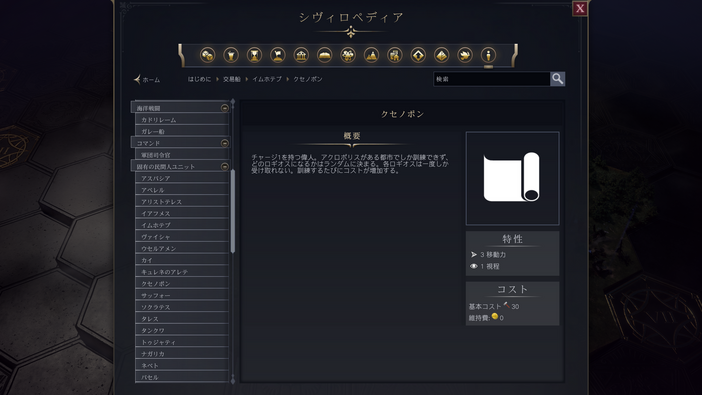Open the group of people category icon
The height and width of the screenshot is (395, 702).
(348, 55)
